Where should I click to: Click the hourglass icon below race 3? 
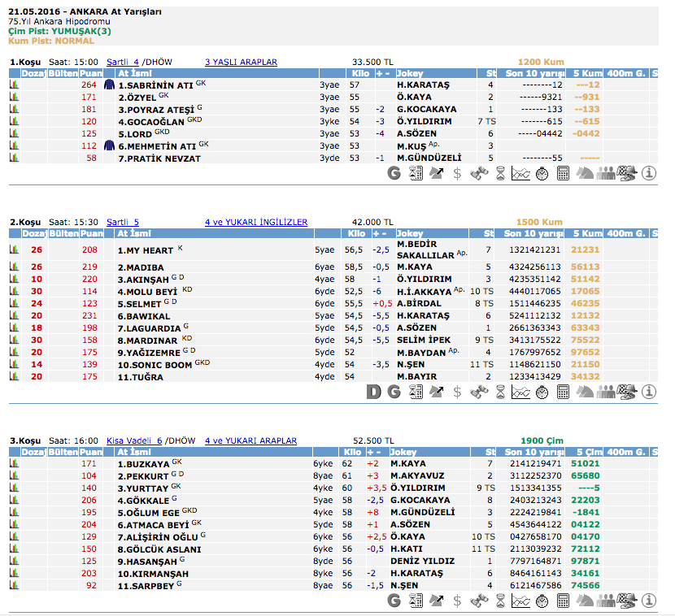(x=499, y=601)
